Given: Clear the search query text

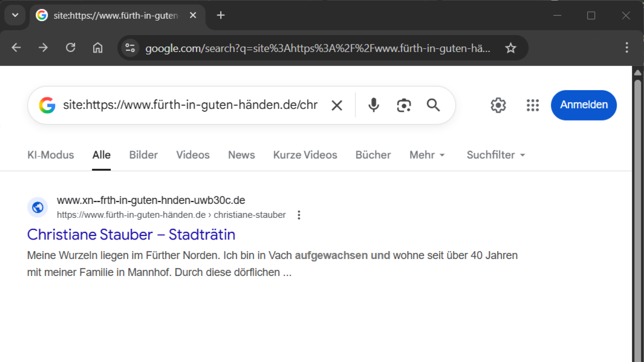Looking at the screenshot, I should (337, 105).
